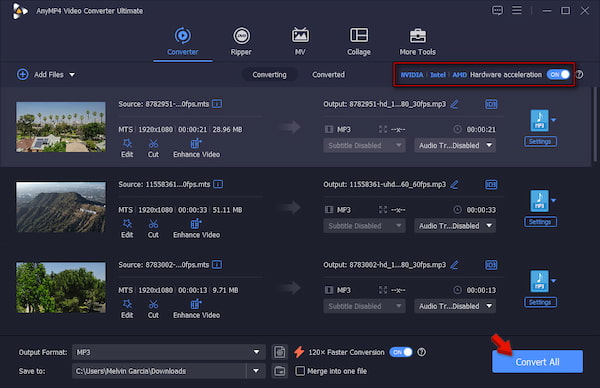Click the MP3 format icon for 8783002 file
Viewport: 600px width, 388px height.
coord(539,281)
